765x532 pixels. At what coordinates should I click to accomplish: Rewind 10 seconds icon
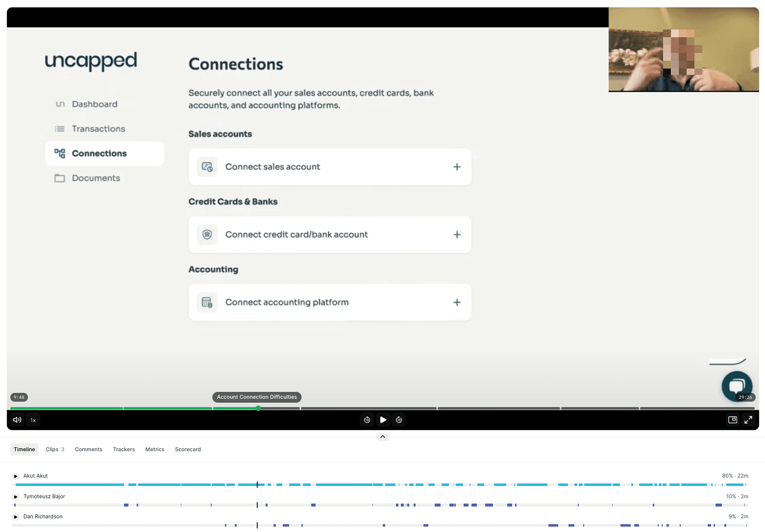click(x=367, y=420)
